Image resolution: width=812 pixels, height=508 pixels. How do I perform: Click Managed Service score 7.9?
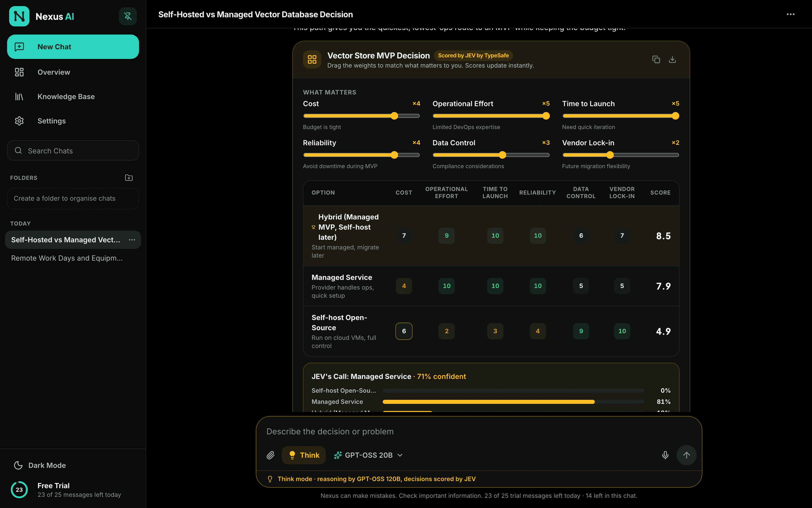coord(663,286)
